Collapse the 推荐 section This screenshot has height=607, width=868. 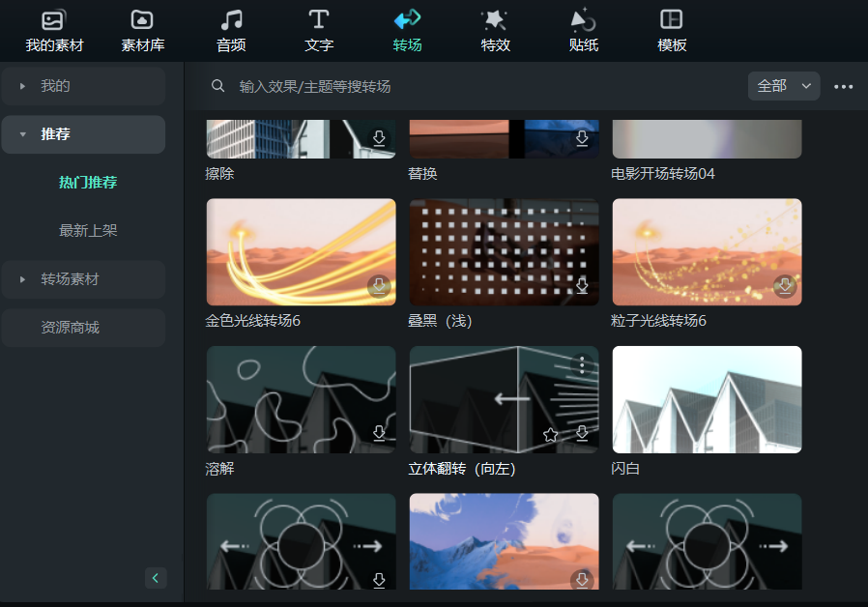click(82, 134)
